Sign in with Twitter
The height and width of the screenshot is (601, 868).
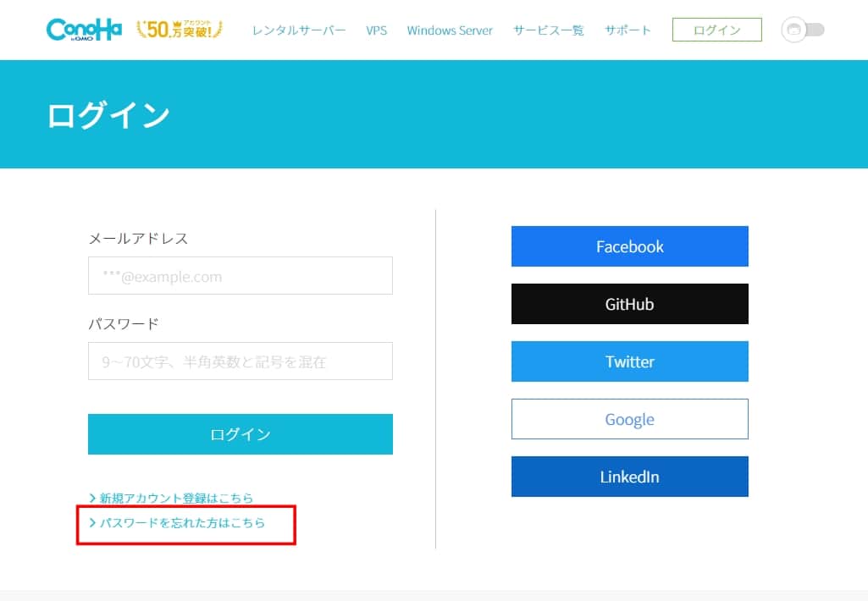point(630,361)
